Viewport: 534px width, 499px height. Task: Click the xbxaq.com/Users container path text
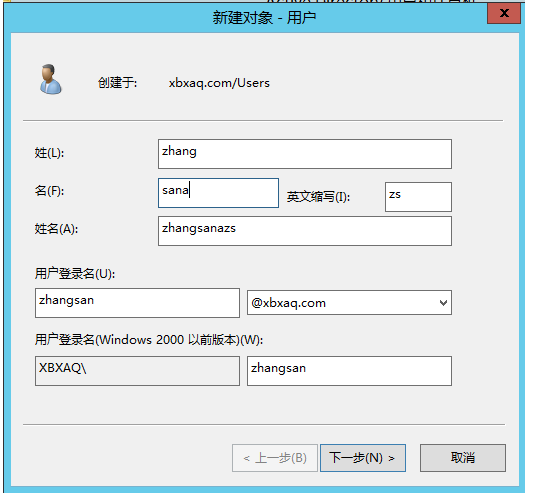pyautogui.click(x=219, y=83)
